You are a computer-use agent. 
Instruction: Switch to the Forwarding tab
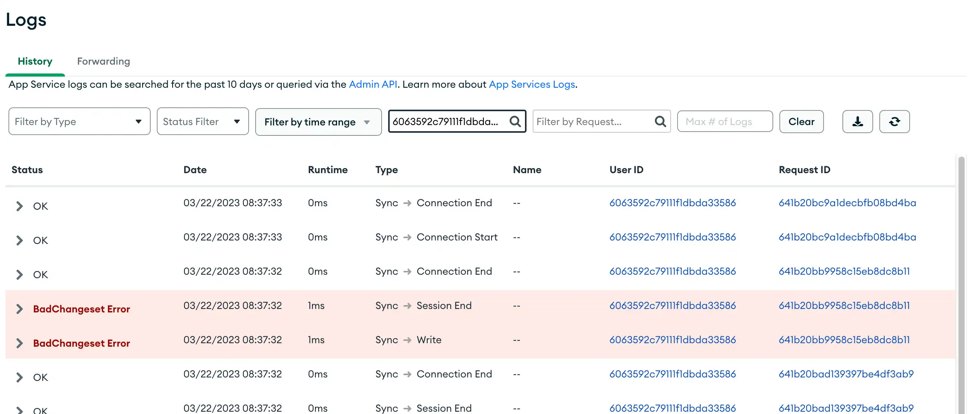pyautogui.click(x=103, y=61)
